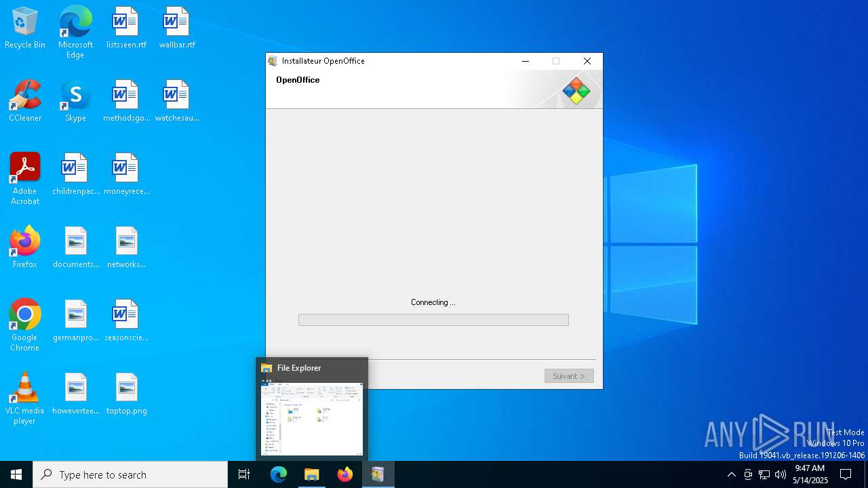The width and height of the screenshot is (868, 488).
Task: Select the documents... image file icon
Action: [x=75, y=248]
